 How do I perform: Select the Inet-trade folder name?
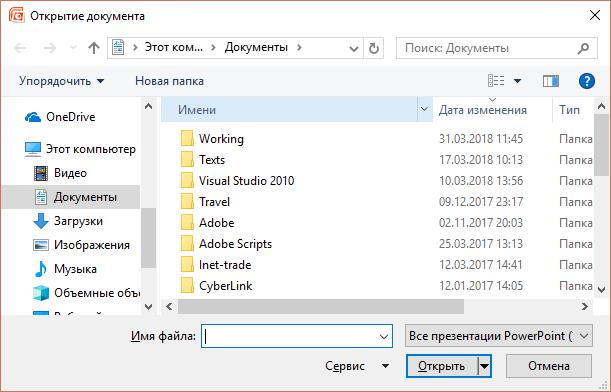click(x=225, y=265)
